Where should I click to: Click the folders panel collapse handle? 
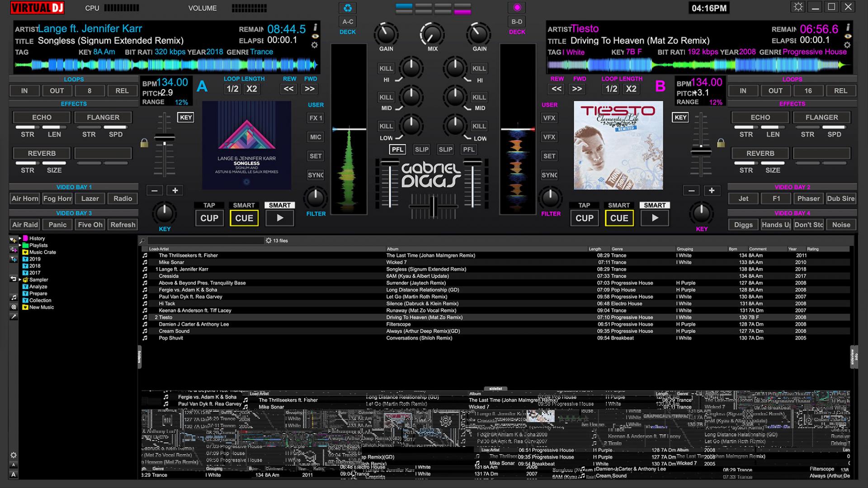pyautogui.click(x=139, y=357)
